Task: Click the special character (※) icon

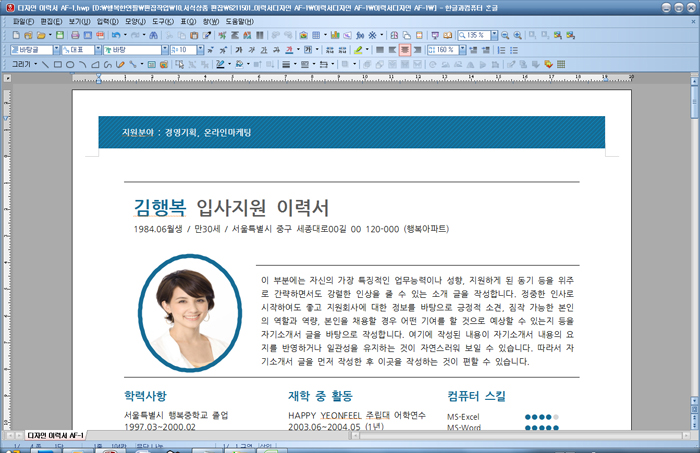Action: click(372, 35)
